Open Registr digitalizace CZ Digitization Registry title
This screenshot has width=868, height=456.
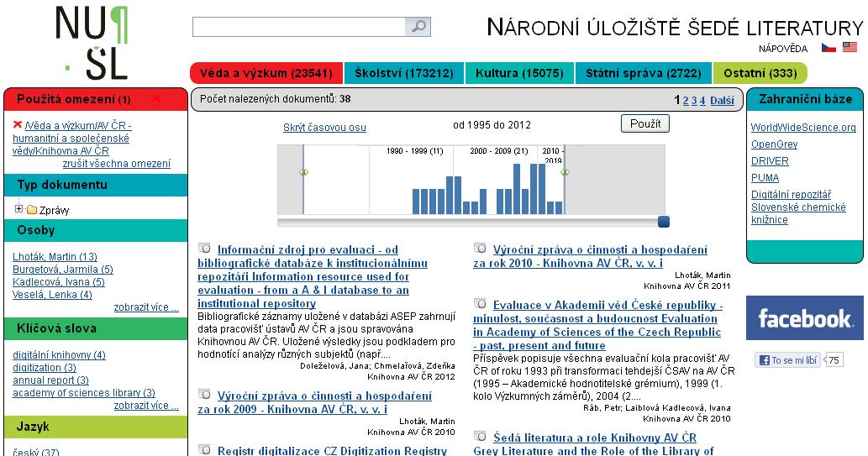(x=332, y=451)
